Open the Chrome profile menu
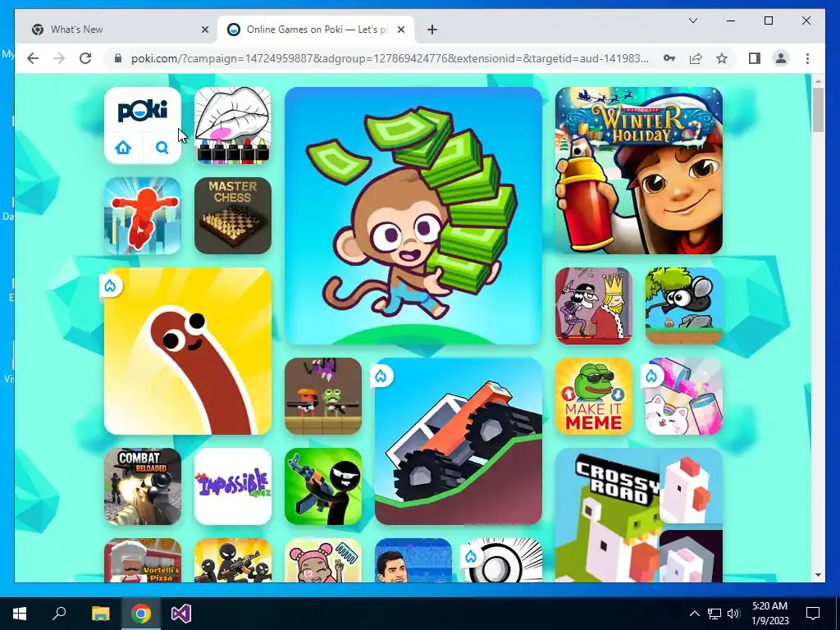Viewport: 840px width, 630px height. (x=781, y=58)
